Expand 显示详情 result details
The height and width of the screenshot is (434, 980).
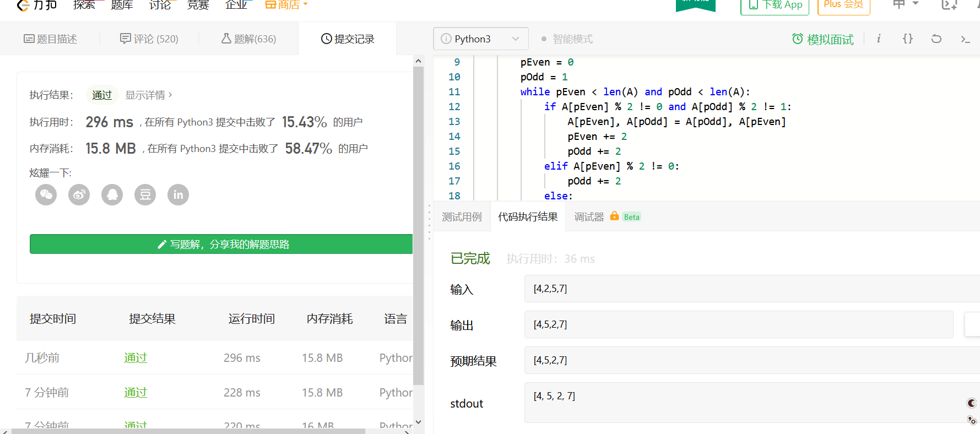coord(149,95)
